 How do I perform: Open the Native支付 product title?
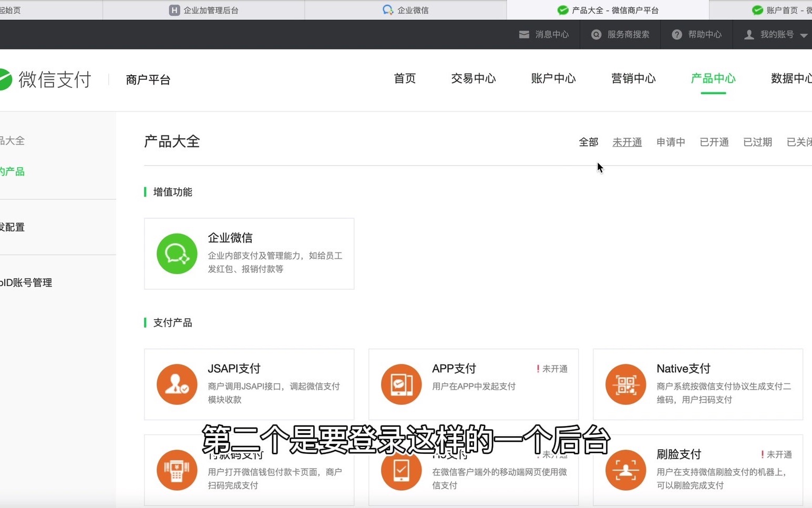point(683,369)
